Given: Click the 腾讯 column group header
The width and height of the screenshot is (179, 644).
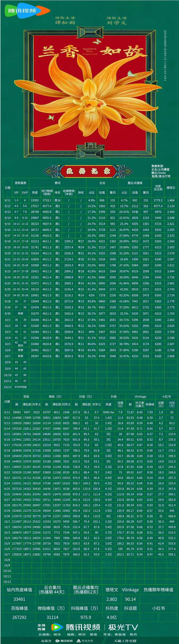Looking at the screenshot, I should pyautogui.click(x=58, y=183).
